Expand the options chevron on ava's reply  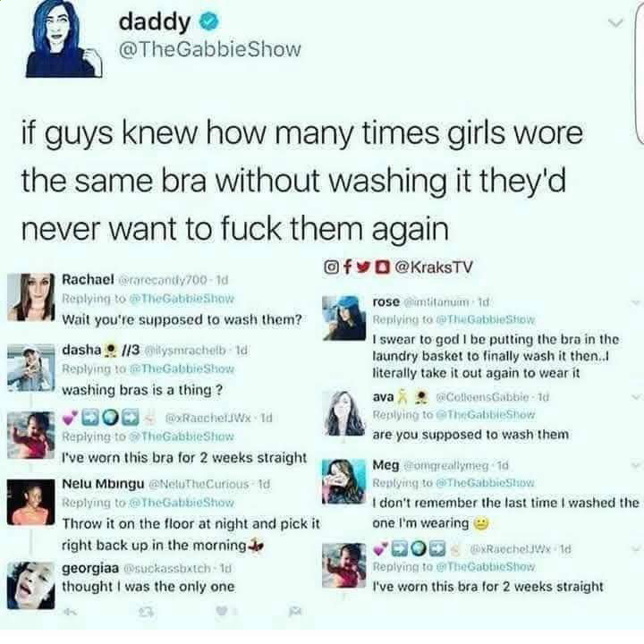[x=636, y=397]
